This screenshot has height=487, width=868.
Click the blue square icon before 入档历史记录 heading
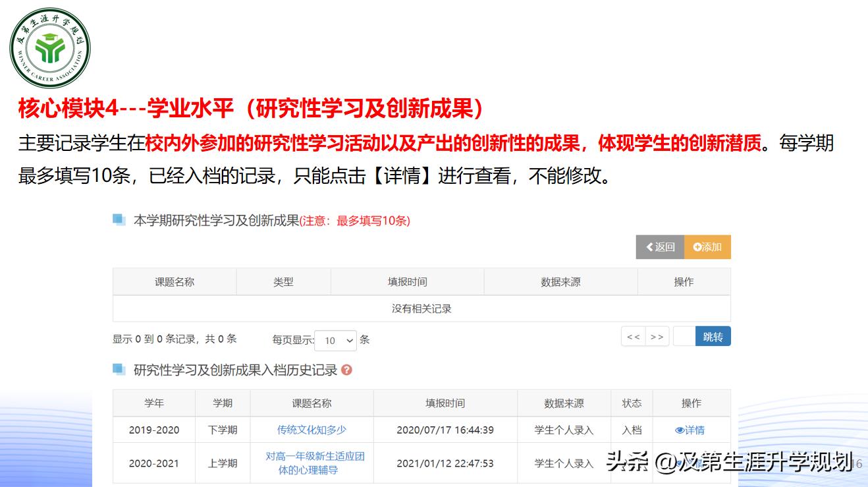coord(117,370)
